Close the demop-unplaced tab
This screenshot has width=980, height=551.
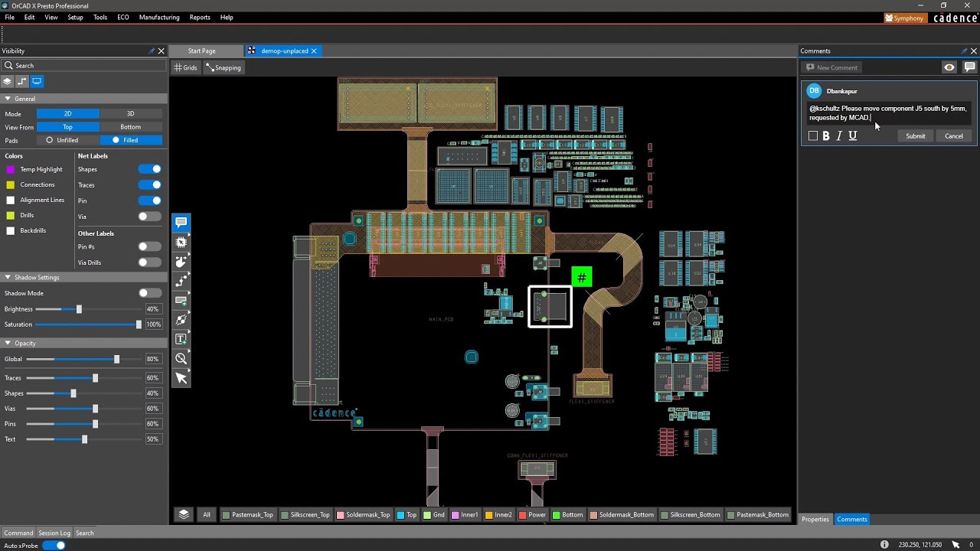(x=314, y=51)
